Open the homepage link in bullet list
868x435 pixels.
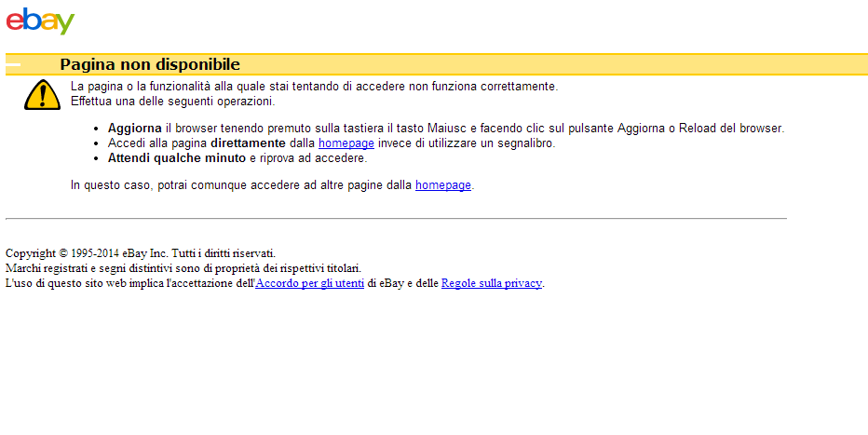pyautogui.click(x=346, y=143)
